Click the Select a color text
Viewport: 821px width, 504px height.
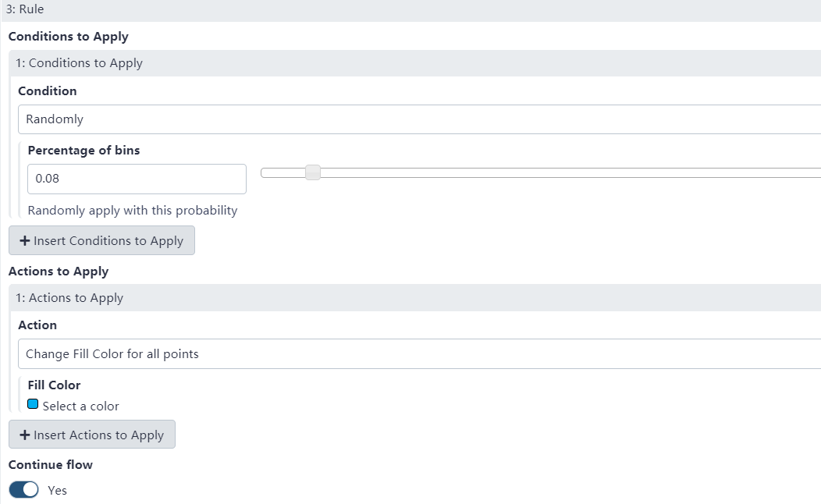click(x=81, y=406)
